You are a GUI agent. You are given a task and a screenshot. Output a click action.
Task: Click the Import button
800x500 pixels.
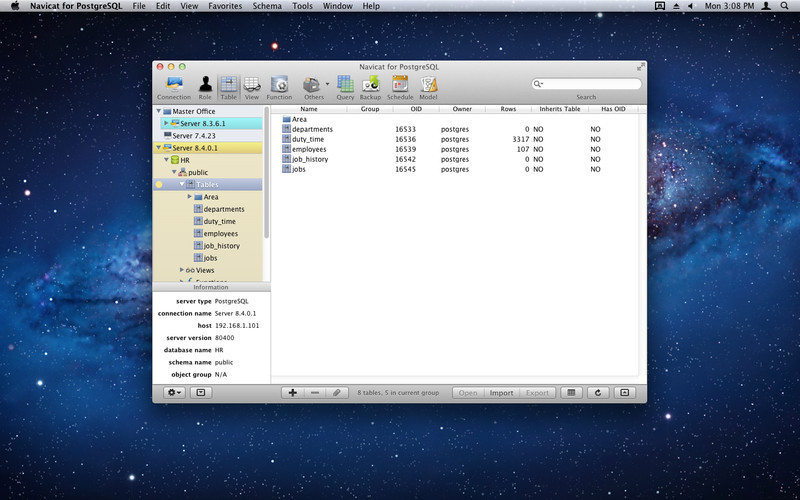[502, 392]
